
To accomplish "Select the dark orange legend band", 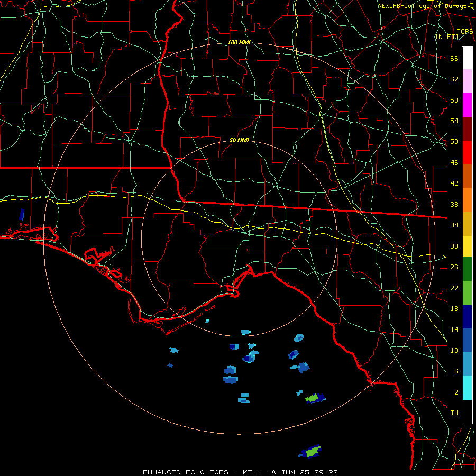I will click(467, 176).
